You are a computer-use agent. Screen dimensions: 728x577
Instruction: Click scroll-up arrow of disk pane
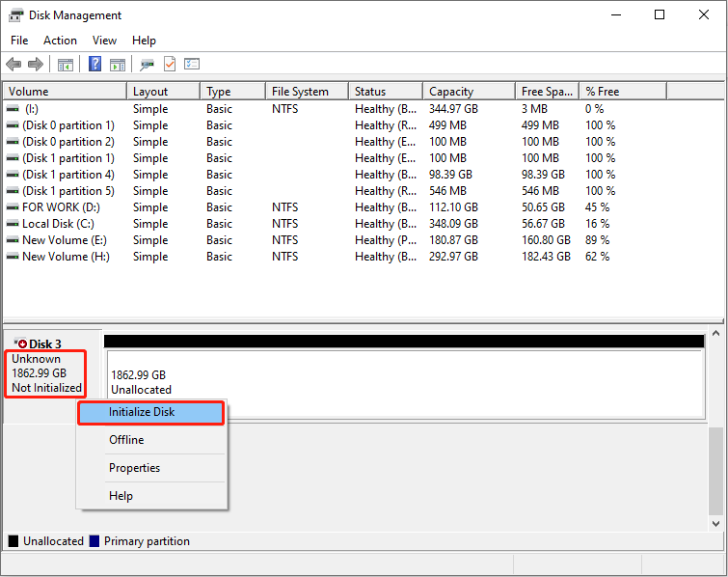coord(715,333)
